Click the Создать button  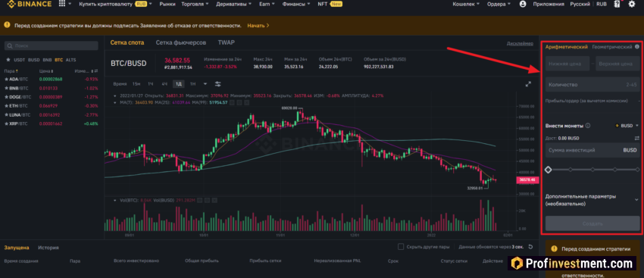point(592,223)
